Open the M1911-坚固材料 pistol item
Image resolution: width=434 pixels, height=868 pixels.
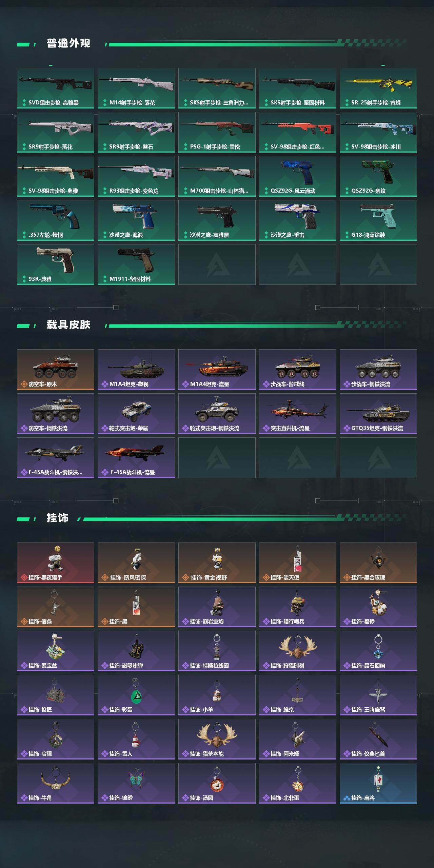point(136,264)
